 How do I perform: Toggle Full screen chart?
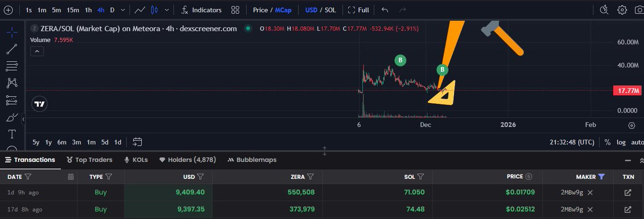358,10
